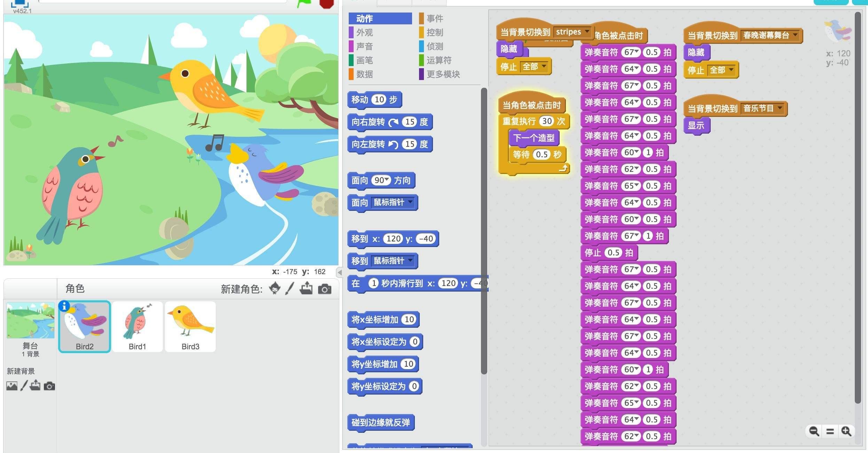Reset scripts area zoom to default
Screen dimensions: 868x453
coord(830,431)
